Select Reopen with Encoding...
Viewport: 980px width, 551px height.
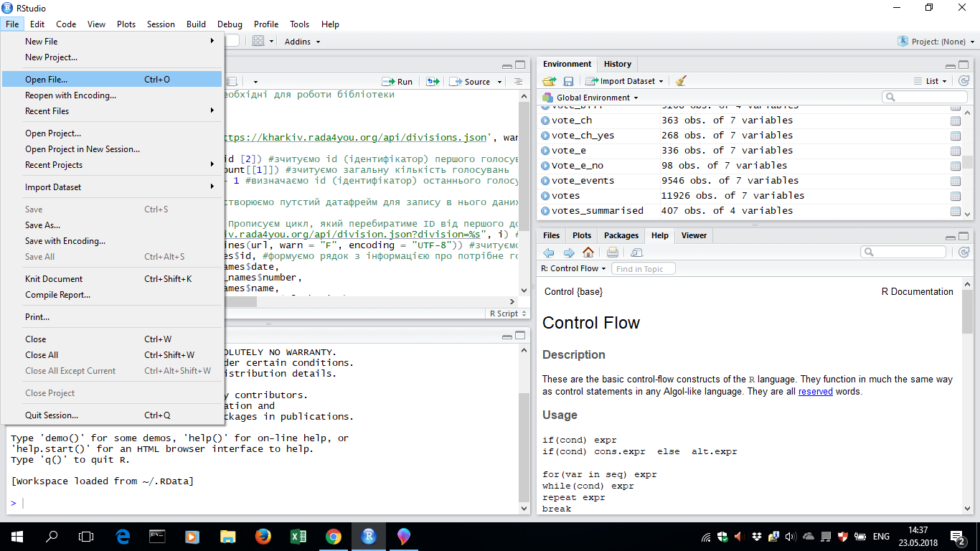[x=113, y=95]
